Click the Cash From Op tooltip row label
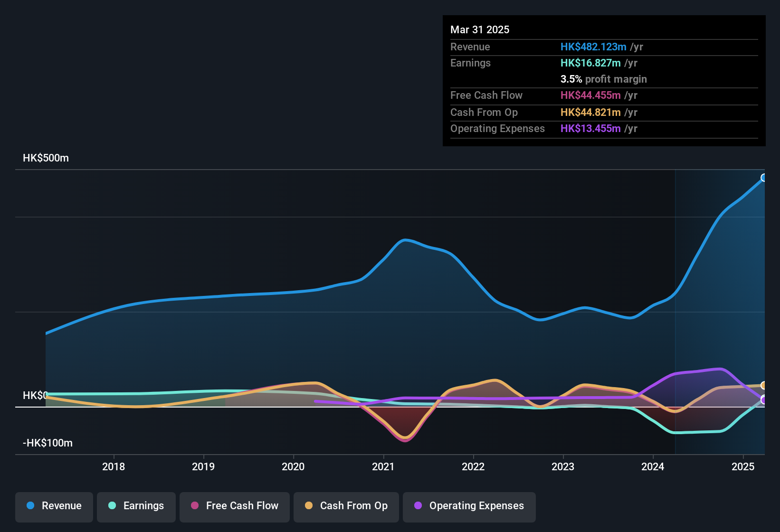 tap(484, 112)
